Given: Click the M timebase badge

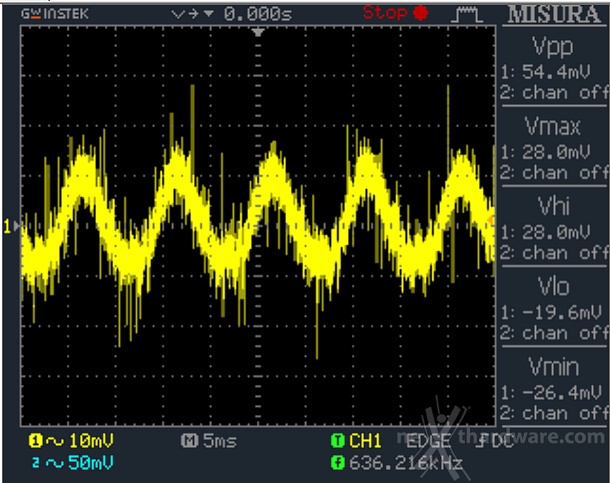Looking at the screenshot, I should [190, 441].
